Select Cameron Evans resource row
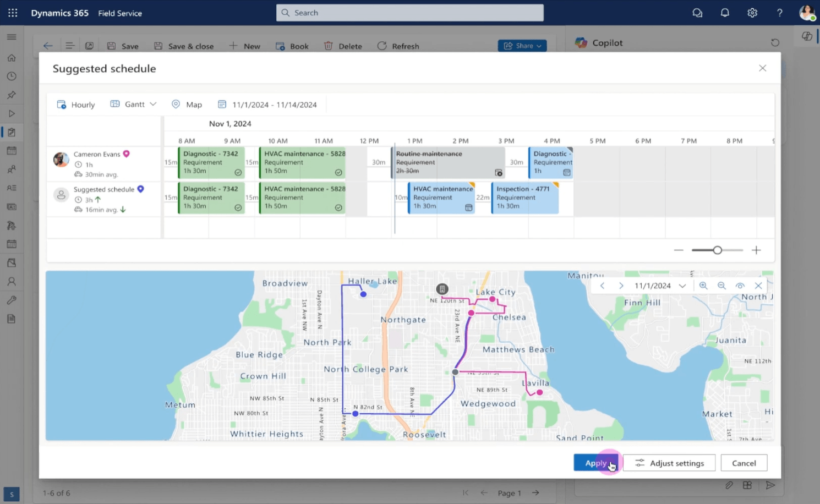 [x=103, y=164]
